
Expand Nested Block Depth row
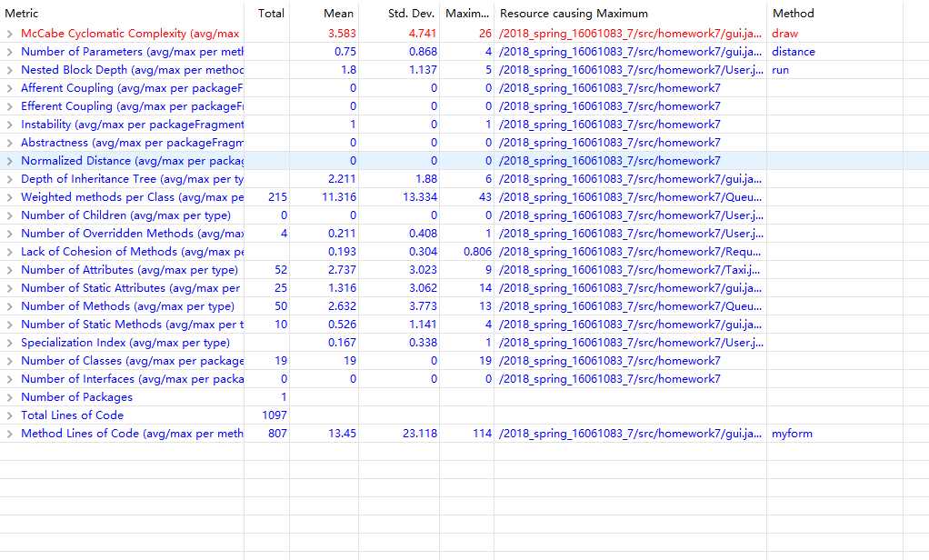[x=9, y=70]
